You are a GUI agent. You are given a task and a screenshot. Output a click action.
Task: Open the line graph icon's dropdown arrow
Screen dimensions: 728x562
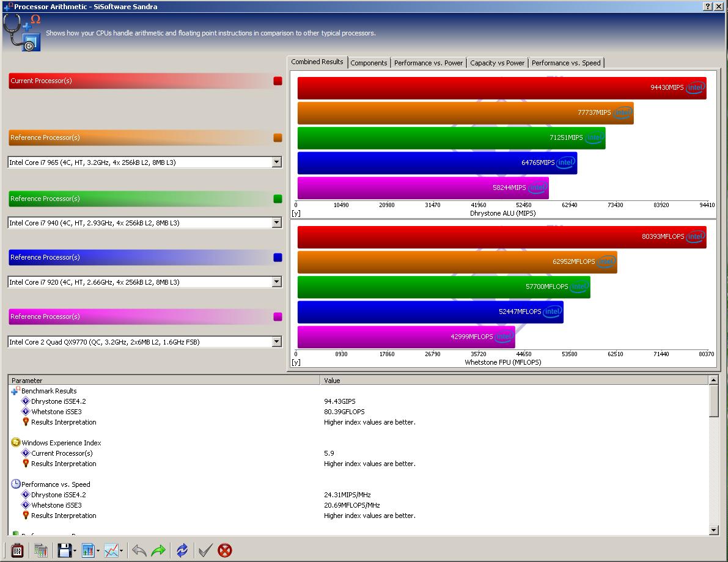tap(121, 551)
